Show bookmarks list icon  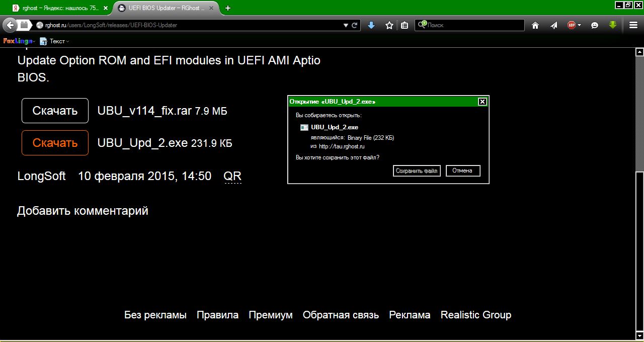coord(405,25)
